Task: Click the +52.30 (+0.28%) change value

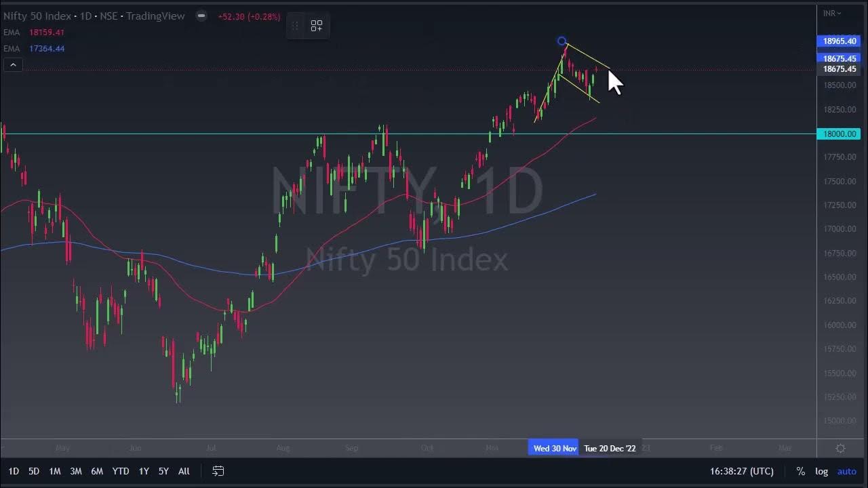Action: [249, 16]
